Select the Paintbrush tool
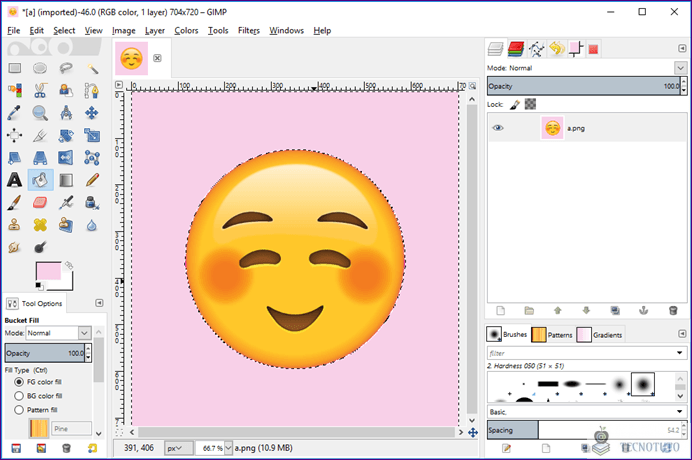The width and height of the screenshot is (692, 460). [15, 203]
